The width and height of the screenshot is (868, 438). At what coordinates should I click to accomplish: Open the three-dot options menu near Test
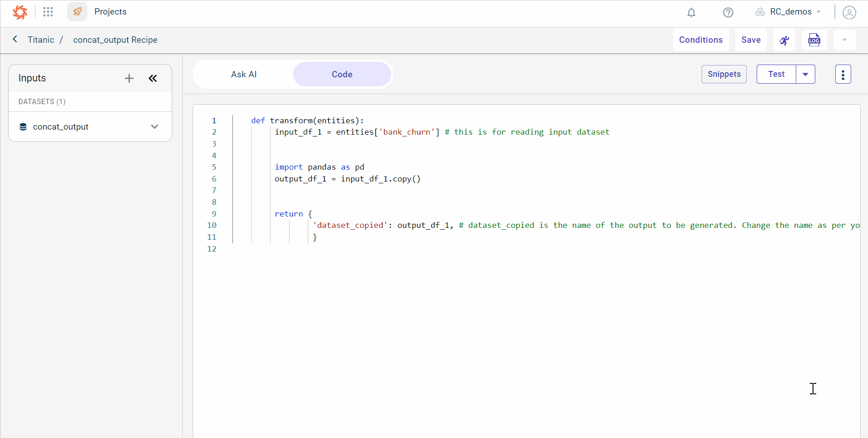(843, 74)
